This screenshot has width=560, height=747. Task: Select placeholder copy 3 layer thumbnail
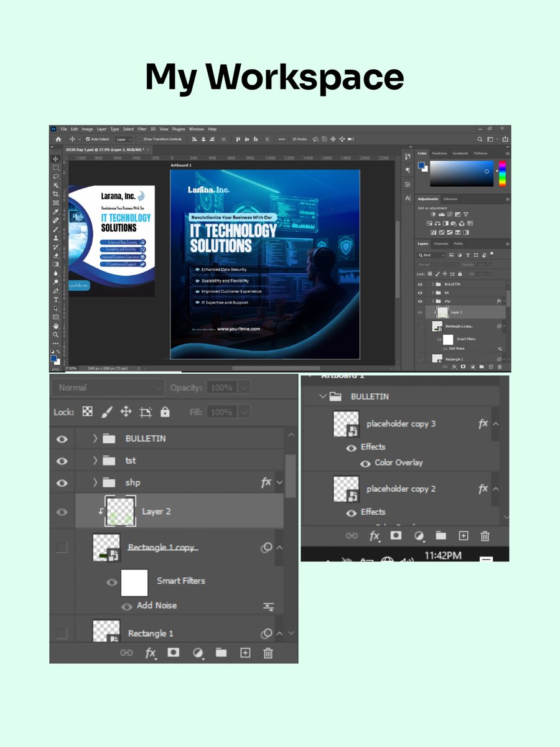347,424
